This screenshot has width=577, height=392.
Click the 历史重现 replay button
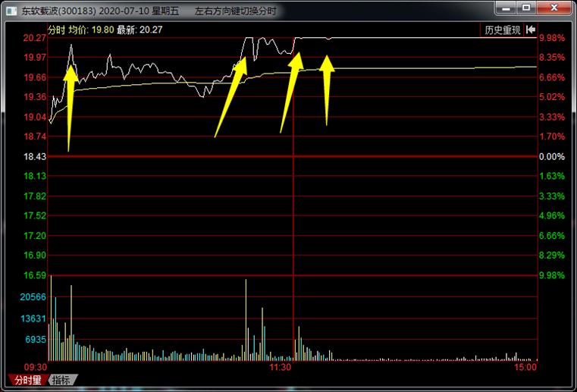502,30
